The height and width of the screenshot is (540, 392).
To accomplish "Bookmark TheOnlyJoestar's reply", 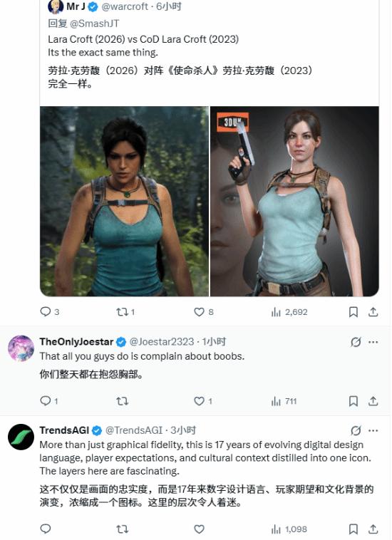I will pos(354,401).
